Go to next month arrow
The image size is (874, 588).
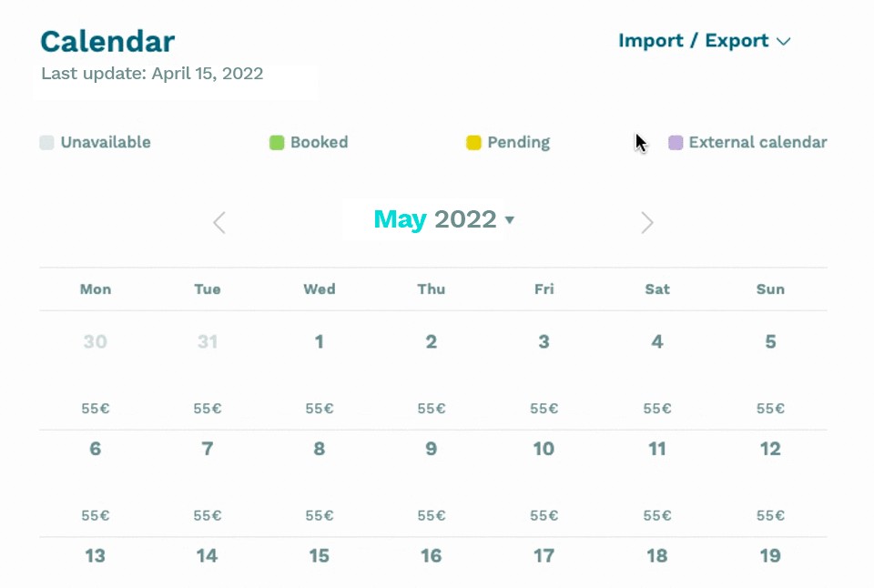click(646, 222)
